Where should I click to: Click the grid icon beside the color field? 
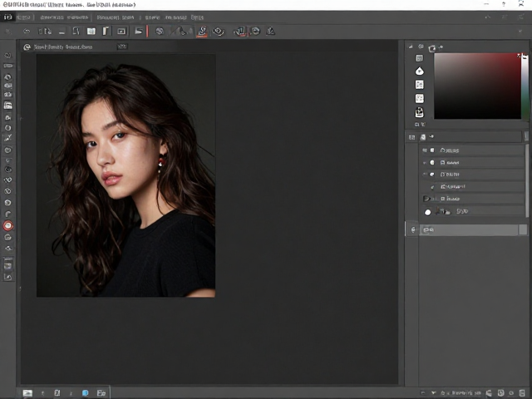point(419,58)
